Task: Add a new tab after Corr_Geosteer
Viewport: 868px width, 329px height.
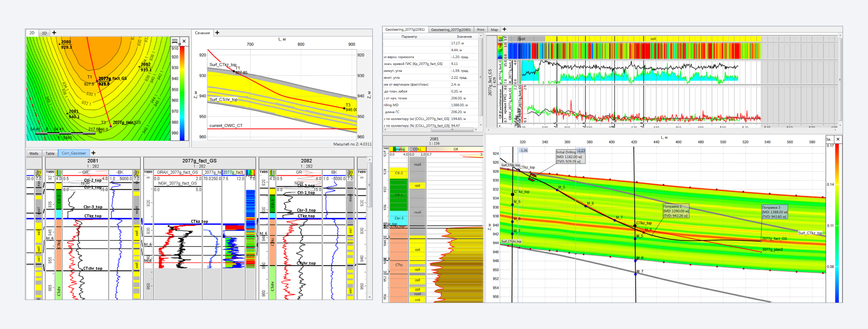Action: (x=94, y=153)
